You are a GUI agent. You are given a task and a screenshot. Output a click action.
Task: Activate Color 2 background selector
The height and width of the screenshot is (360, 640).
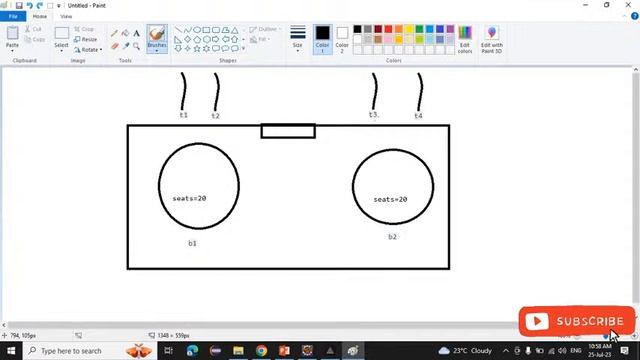[342, 39]
